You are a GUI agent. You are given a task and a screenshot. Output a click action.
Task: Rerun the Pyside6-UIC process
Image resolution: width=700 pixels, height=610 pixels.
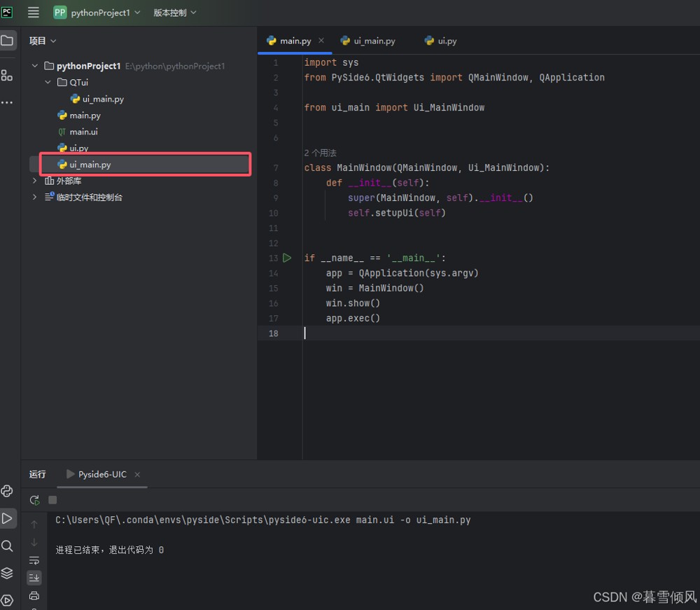click(34, 500)
